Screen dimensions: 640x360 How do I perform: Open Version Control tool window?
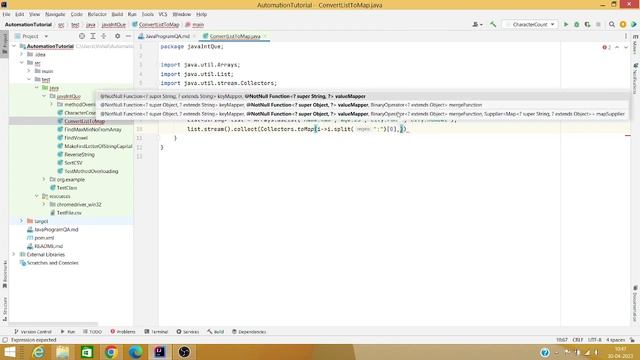pyautogui.click(x=33, y=331)
